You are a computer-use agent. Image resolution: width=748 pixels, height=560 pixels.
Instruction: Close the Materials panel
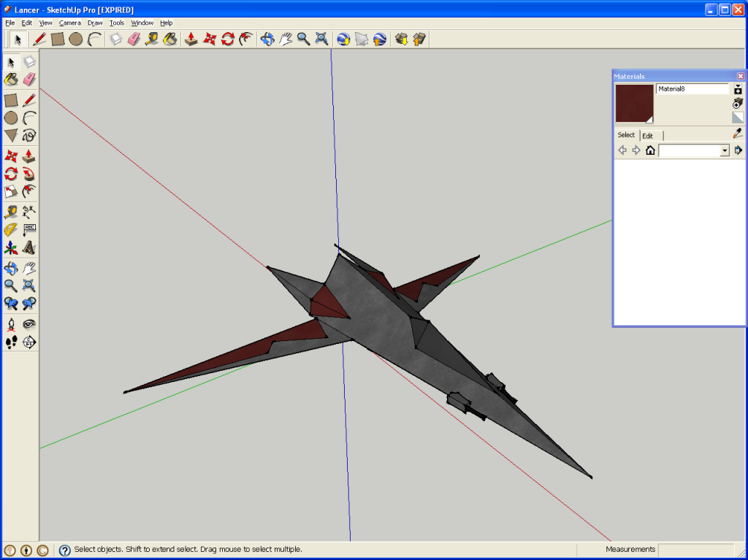(x=741, y=77)
